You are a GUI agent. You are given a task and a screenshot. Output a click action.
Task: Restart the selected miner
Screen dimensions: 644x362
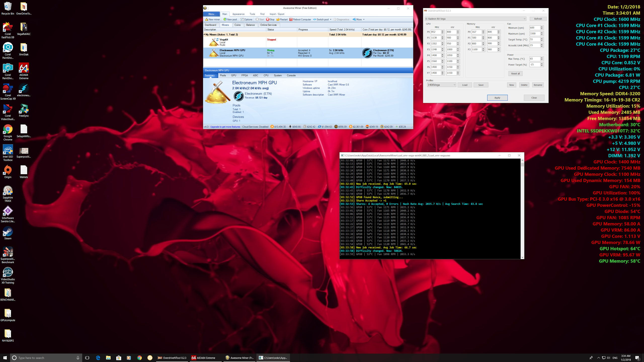[x=282, y=19]
